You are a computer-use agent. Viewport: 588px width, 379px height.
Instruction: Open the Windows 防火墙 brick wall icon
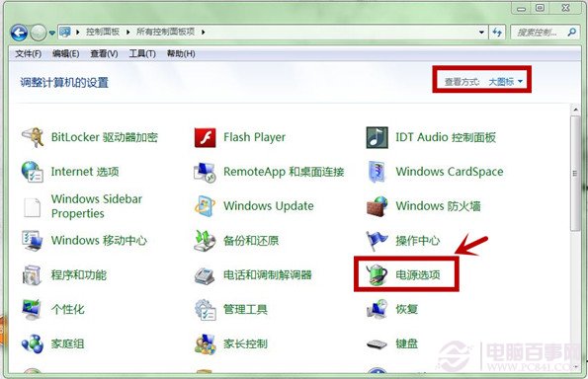coord(377,206)
